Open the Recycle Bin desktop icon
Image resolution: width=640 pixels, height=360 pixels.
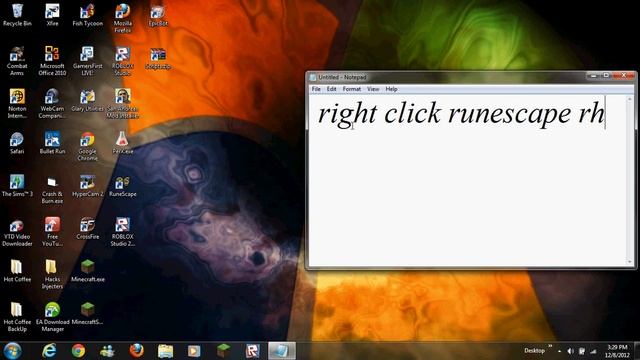pyautogui.click(x=17, y=15)
